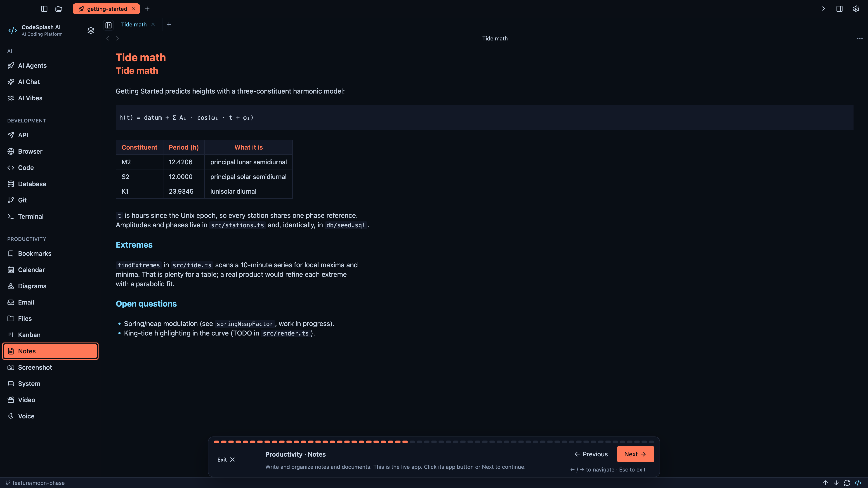Viewport: 868px width, 488px height.
Task: Open the Git app
Action: [x=51, y=200]
